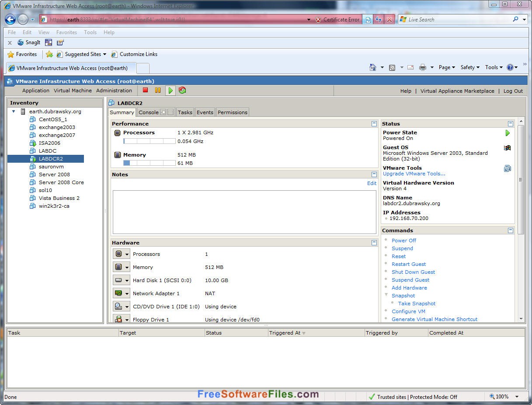Open the Administration menu
Screen dimensions: 532x405
(x=114, y=91)
